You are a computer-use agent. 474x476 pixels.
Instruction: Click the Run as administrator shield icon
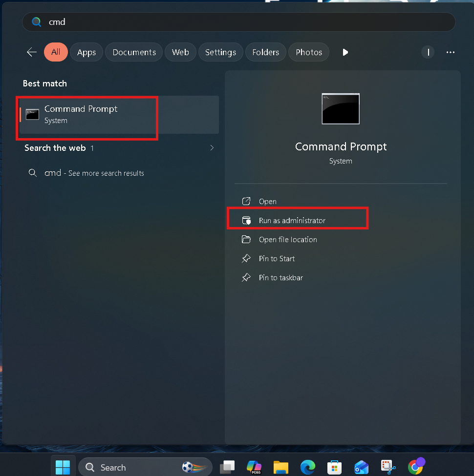246,220
